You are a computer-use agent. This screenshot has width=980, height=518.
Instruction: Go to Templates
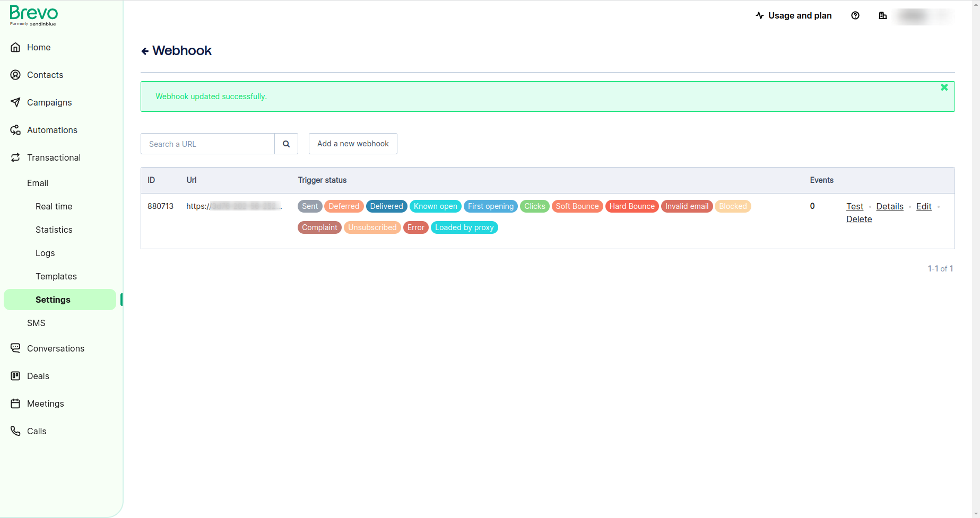pos(56,276)
